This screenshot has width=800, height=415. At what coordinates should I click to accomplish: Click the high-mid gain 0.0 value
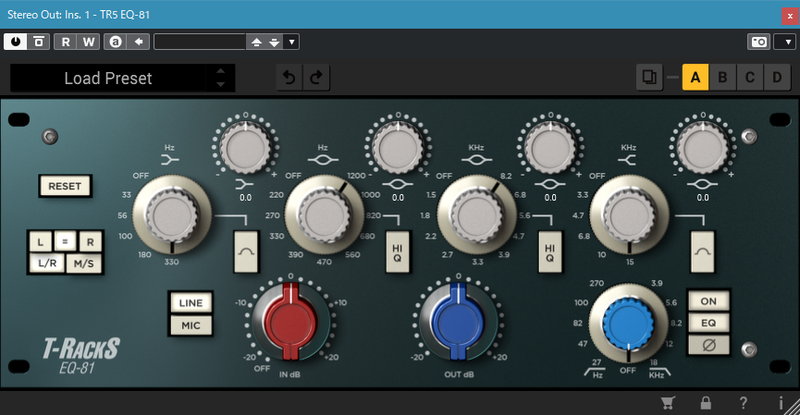[x=551, y=198]
